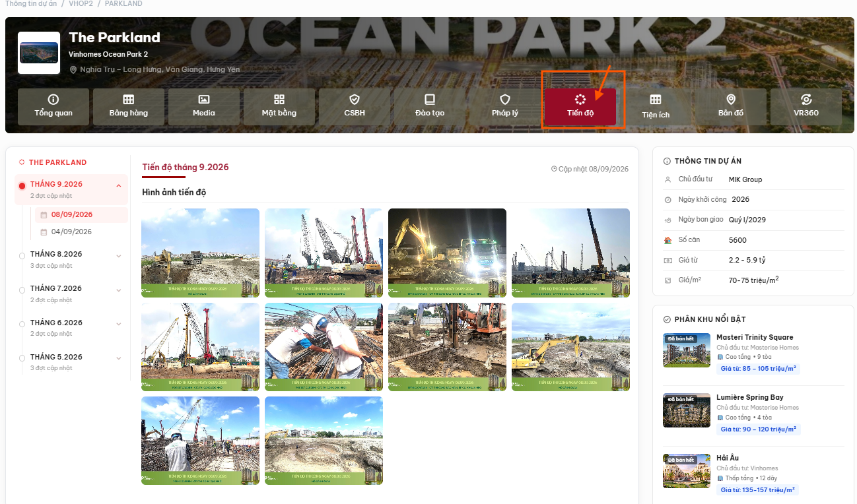Open the Tổng quan overview tab
The width and height of the screenshot is (857, 504).
(x=53, y=106)
